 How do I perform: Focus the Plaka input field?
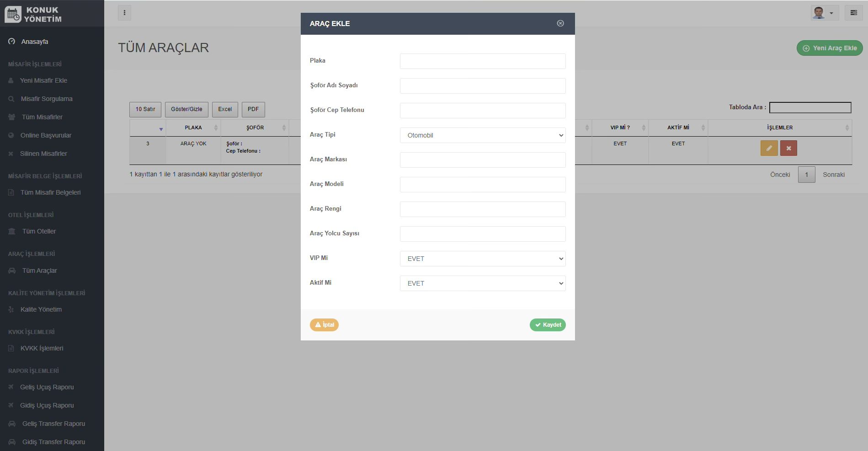tap(482, 61)
